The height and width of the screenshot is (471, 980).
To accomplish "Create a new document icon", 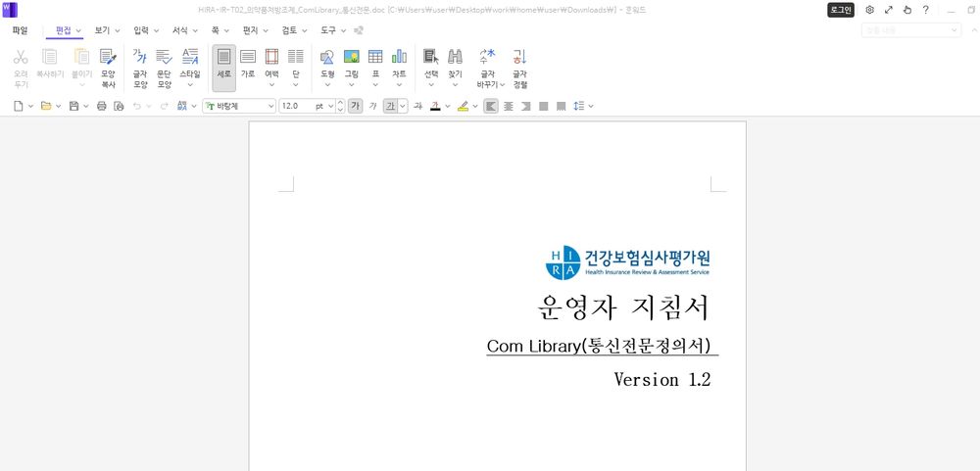I will click(x=19, y=106).
